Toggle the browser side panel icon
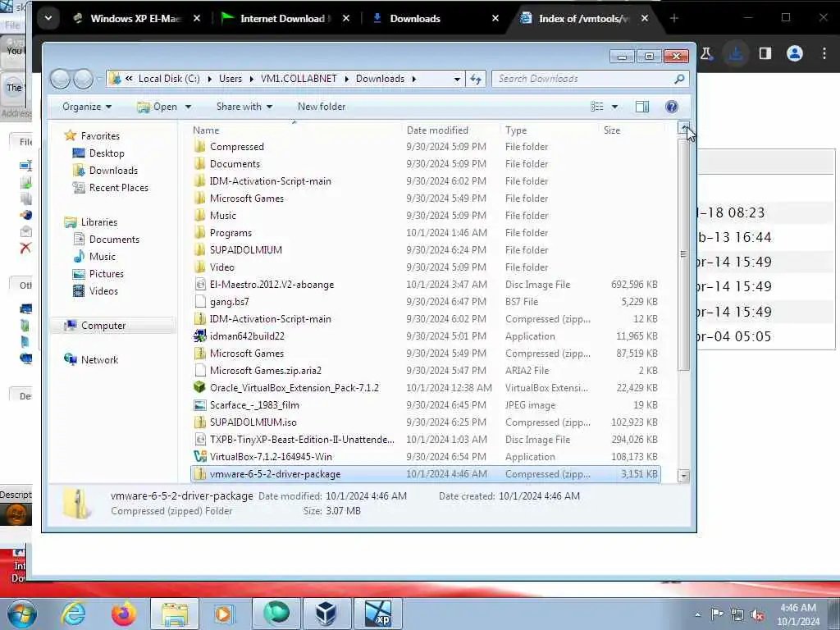Screen dimensions: 840x630 click(x=765, y=53)
